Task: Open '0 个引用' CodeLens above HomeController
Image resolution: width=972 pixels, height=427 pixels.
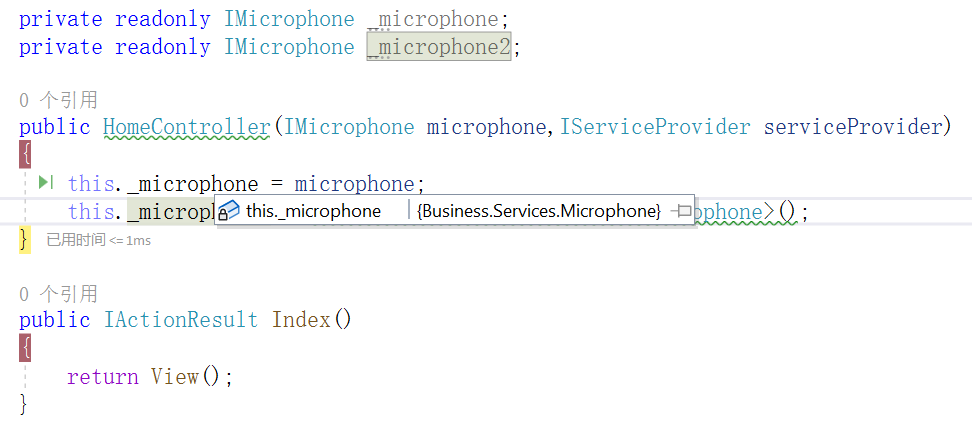Action: 58,100
